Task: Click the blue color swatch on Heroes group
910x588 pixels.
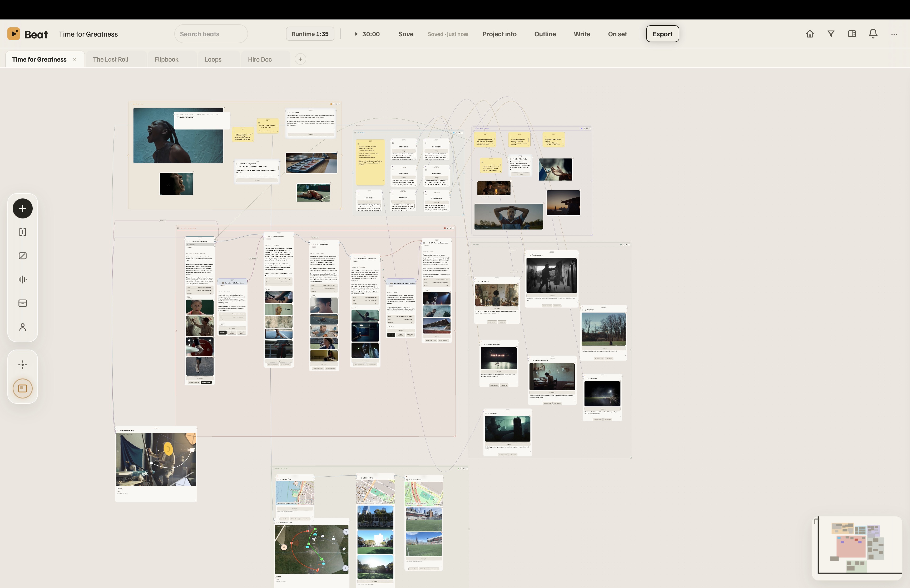Action: point(454,132)
